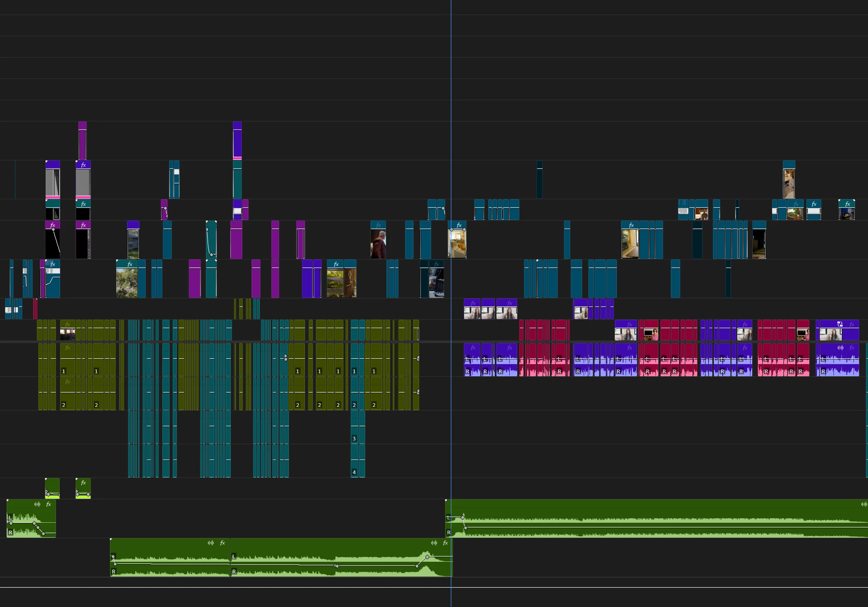
Task: Click fx badge on small lime-bottomed audio clip
Action: (x=83, y=482)
